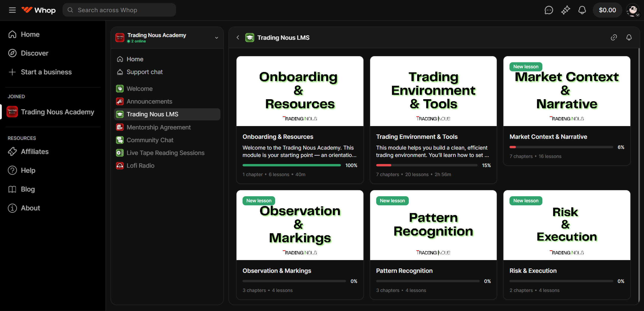Click the $0.00 balance button
The height and width of the screenshot is (311, 644).
607,10
